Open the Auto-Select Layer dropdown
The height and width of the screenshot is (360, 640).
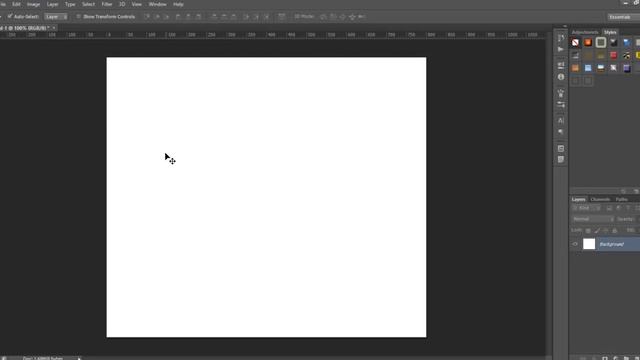click(56, 17)
